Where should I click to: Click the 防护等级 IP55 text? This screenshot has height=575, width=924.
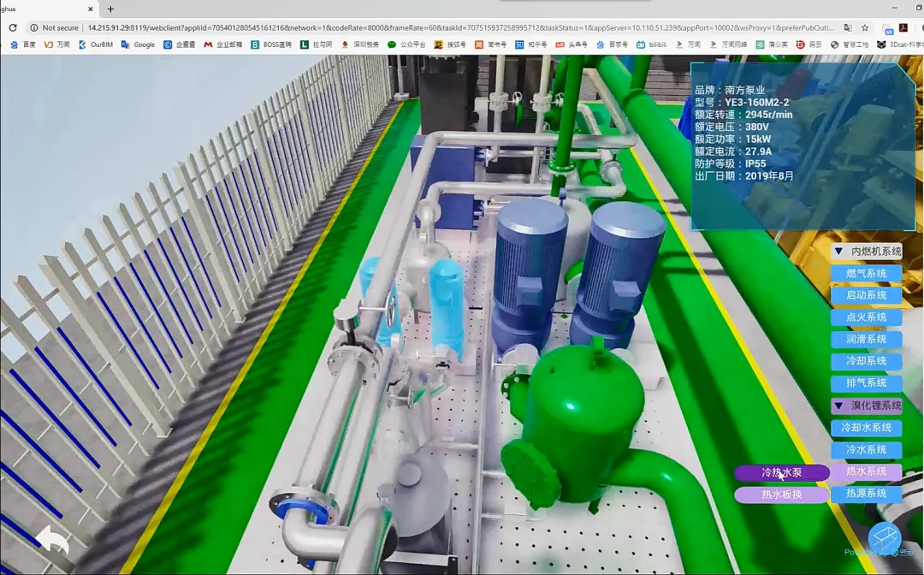pyautogui.click(x=730, y=163)
